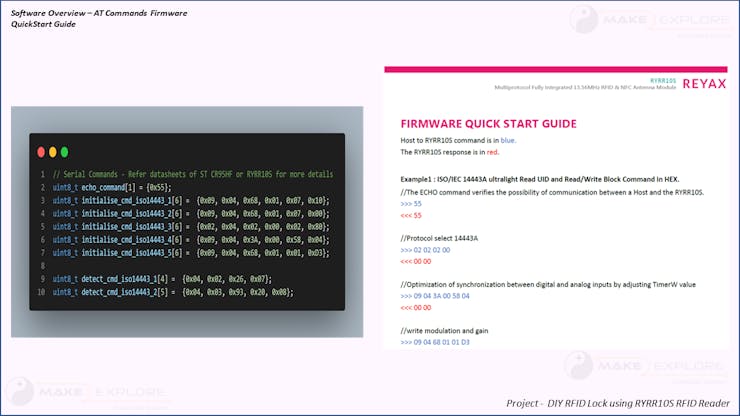The height and width of the screenshot is (416, 740).
Task: Click the "//Optimization of synchronization" comment line
Action: pyautogui.click(x=548, y=284)
